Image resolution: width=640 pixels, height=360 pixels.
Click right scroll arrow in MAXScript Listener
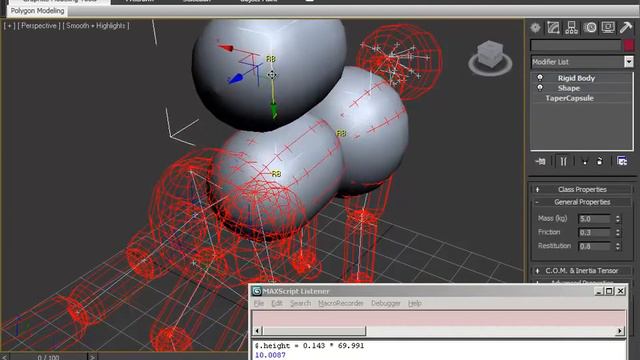(620, 331)
